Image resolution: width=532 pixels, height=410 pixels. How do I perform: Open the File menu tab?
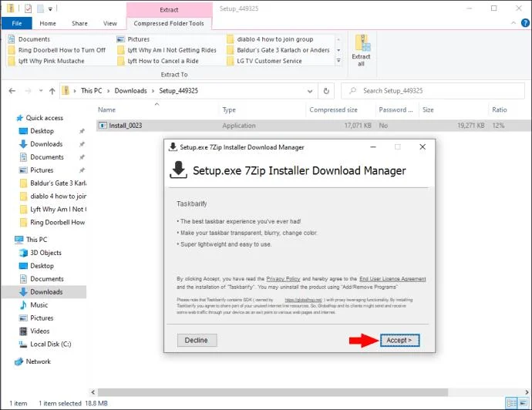(17, 23)
